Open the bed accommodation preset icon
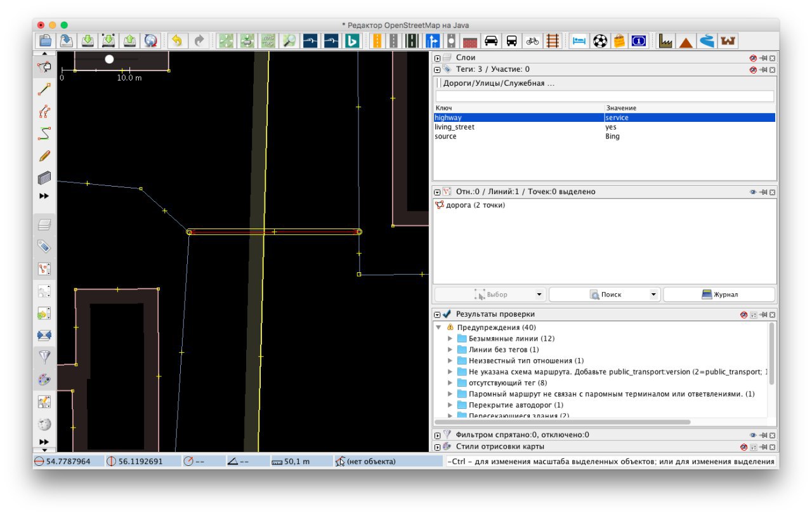 pos(579,41)
